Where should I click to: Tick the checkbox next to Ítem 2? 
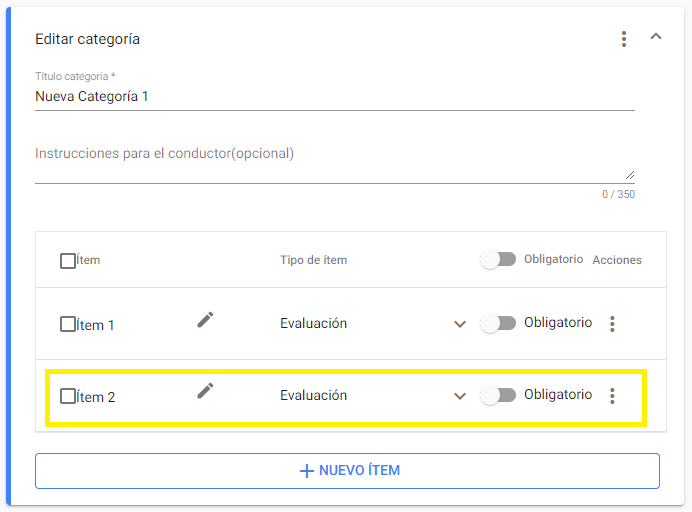pos(68,397)
